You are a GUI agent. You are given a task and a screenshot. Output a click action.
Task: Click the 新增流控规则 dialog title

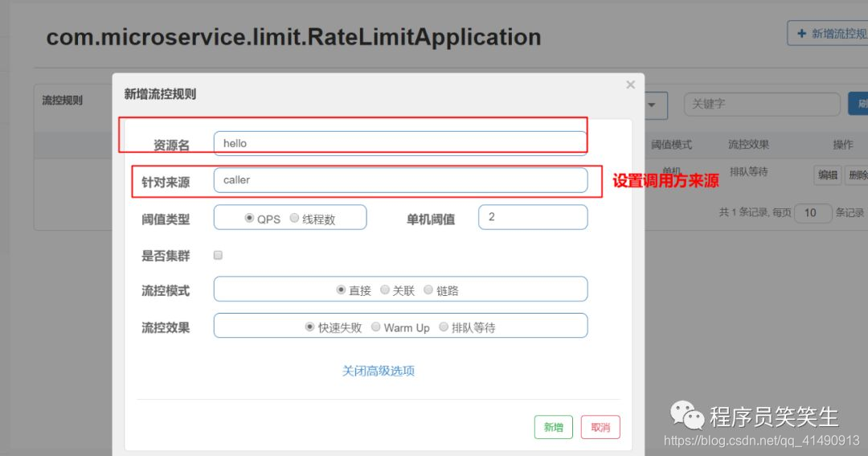point(160,94)
